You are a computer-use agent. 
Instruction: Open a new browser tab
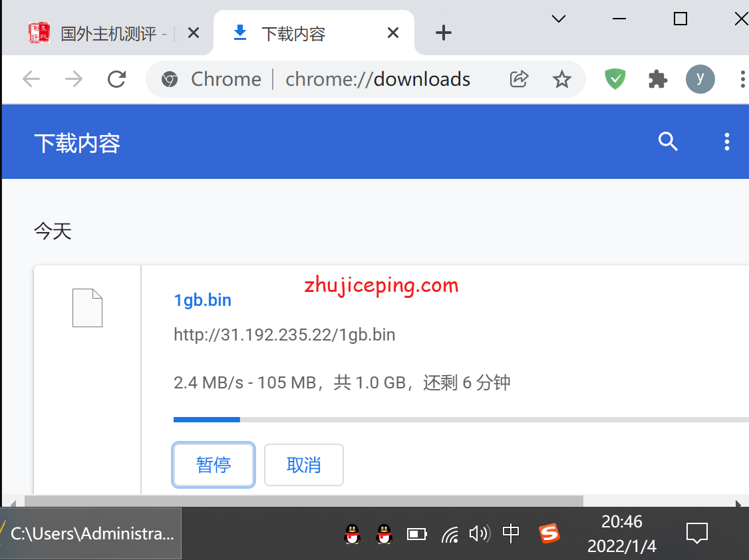(x=443, y=32)
